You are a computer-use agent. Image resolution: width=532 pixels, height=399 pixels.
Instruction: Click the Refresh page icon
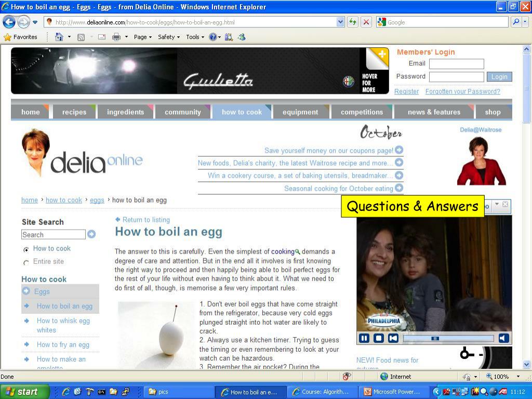(x=353, y=22)
